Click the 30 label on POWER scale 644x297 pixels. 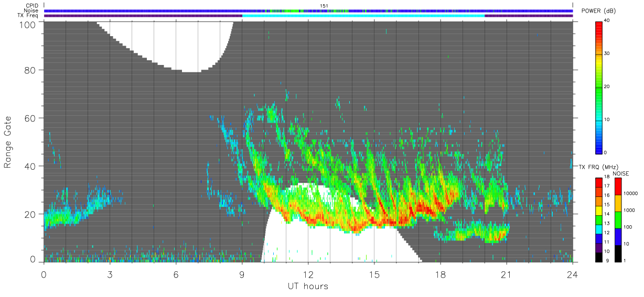pos(608,53)
